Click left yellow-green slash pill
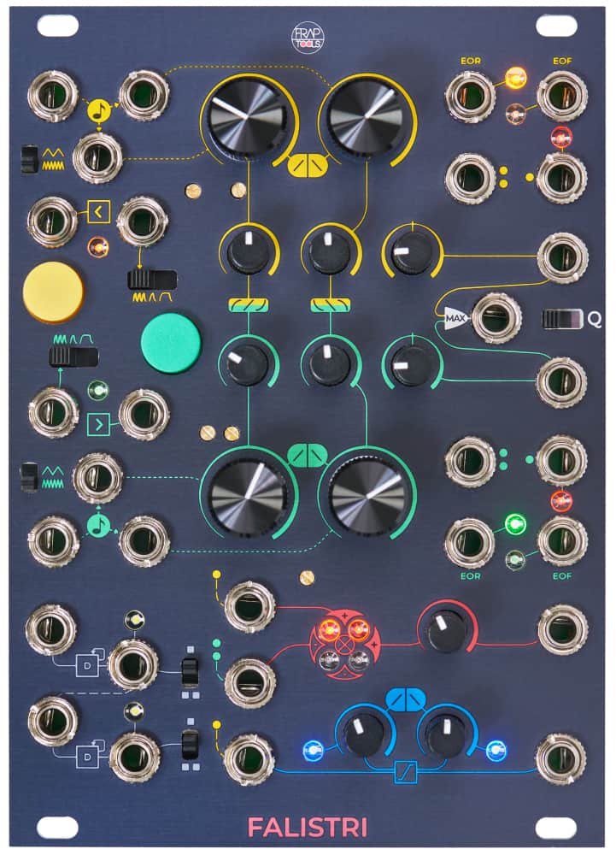Viewport: 616px width, 855px height. pyautogui.click(x=249, y=305)
